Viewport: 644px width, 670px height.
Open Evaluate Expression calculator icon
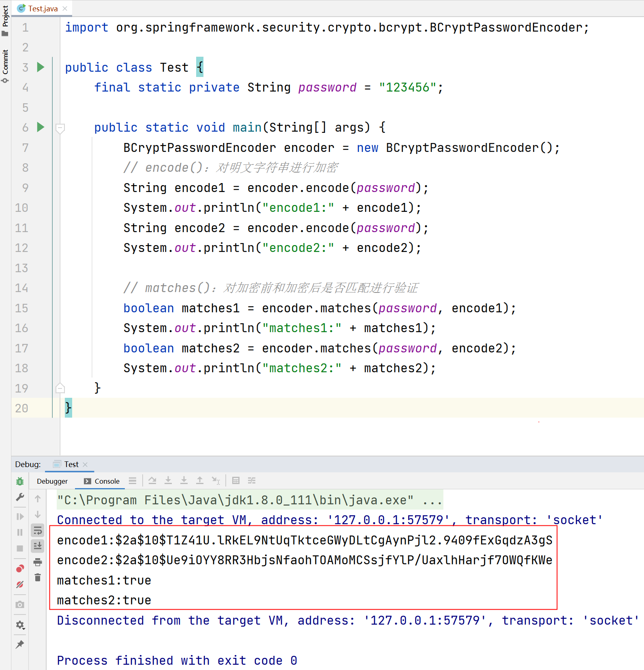point(236,481)
